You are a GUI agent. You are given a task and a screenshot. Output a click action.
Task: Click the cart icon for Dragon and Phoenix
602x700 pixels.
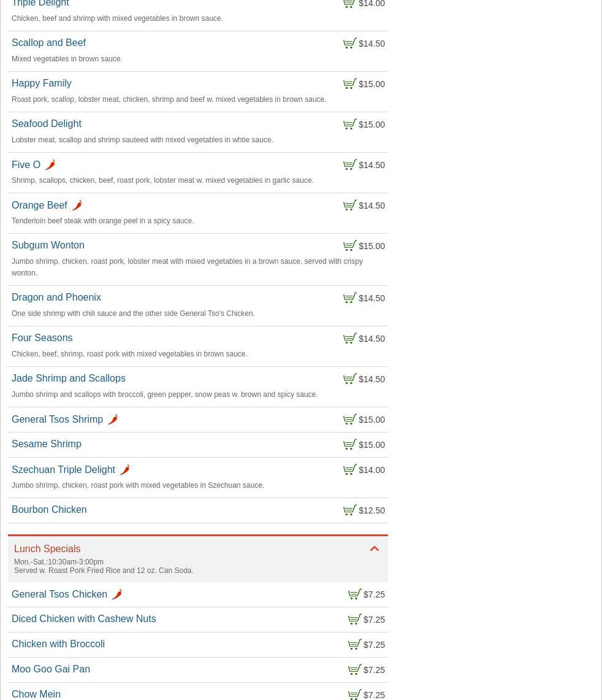[349, 298]
